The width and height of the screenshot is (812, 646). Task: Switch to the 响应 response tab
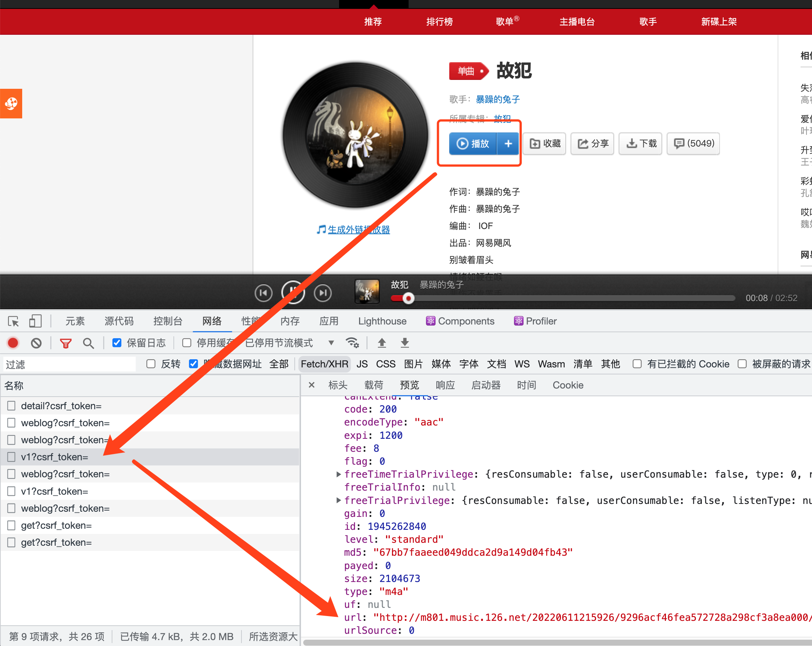point(445,385)
